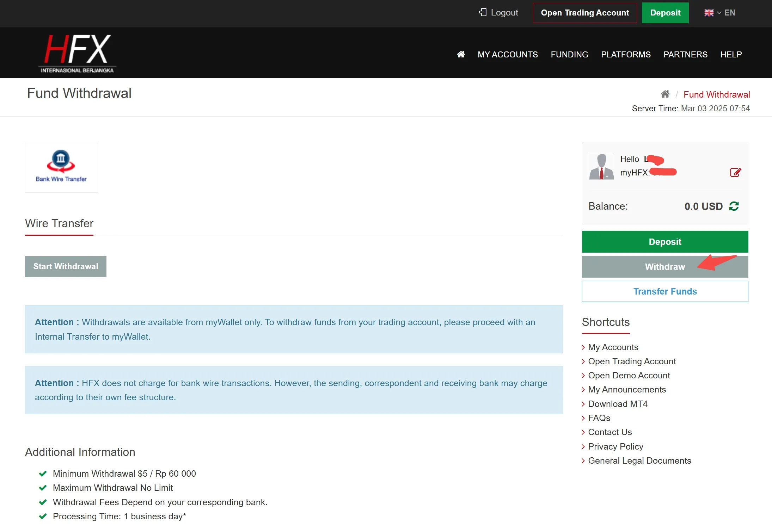Click the green Deposit button in top bar
This screenshot has width=772, height=532.
(665, 13)
